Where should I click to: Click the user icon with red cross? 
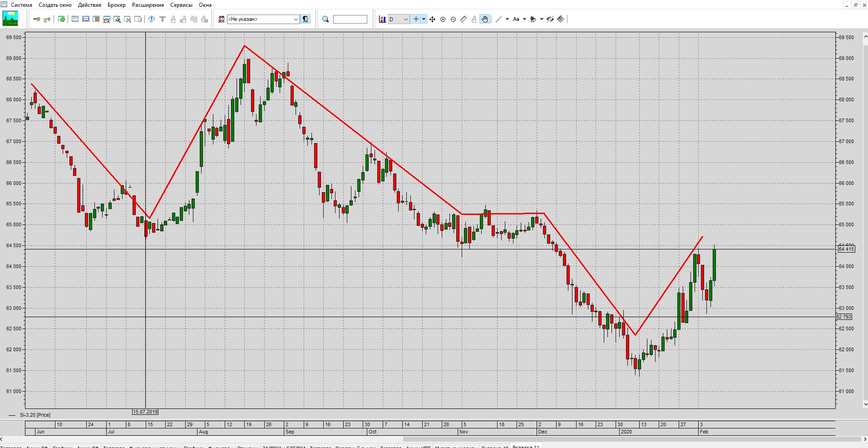coord(222,19)
